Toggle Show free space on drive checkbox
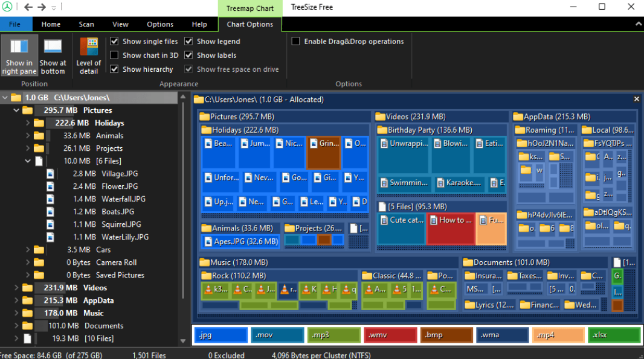The image size is (644, 359). (188, 69)
